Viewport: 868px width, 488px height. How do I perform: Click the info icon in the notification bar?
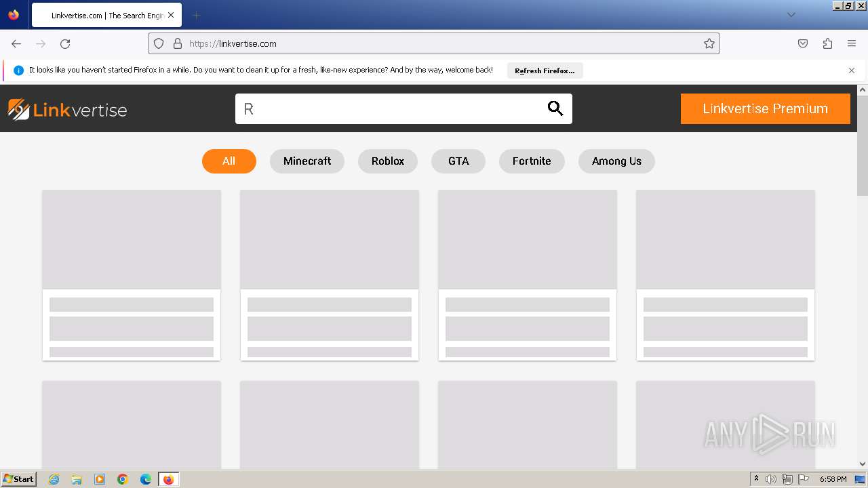pyautogui.click(x=18, y=70)
